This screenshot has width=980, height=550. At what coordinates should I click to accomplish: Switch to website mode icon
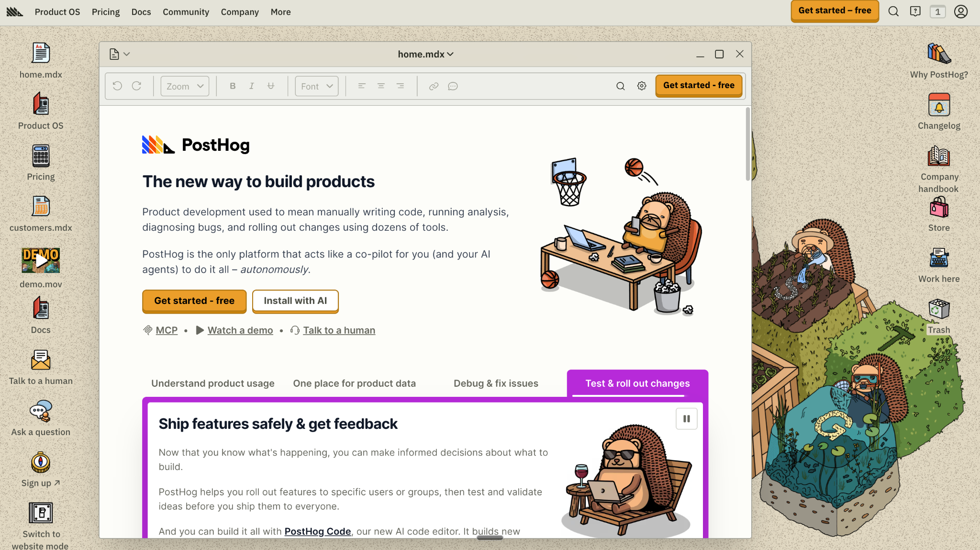pos(41,513)
